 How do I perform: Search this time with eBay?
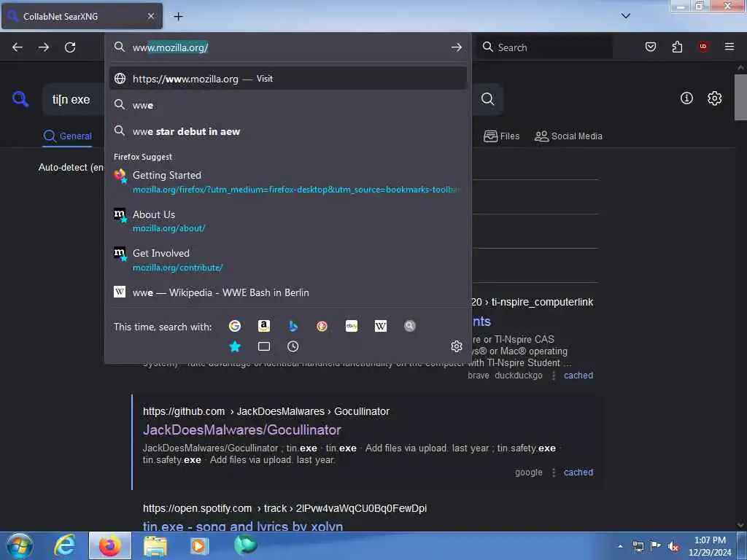(x=352, y=326)
